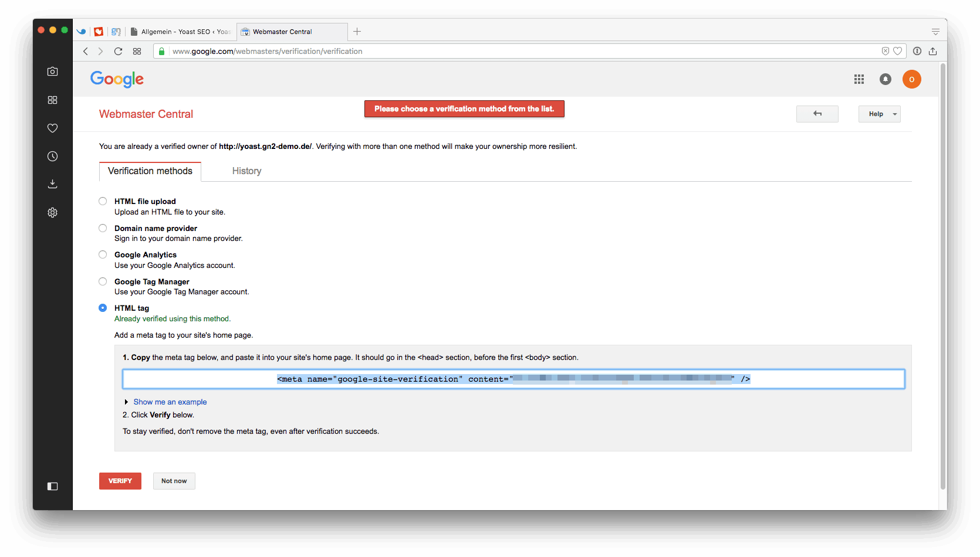The height and width of the screenshot is (557, 980).
Task: Expand Show me an example triangle
Action: [x=126, y=402]
